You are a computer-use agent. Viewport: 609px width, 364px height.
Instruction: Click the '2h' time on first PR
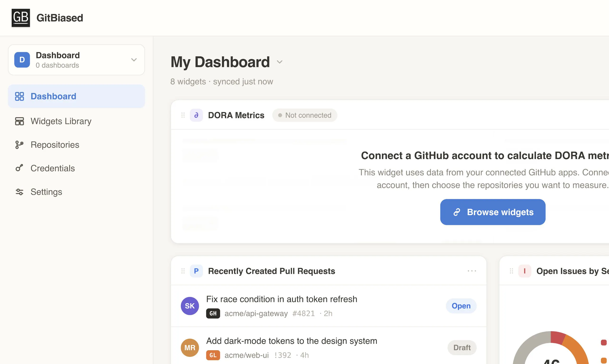(328, 313)
